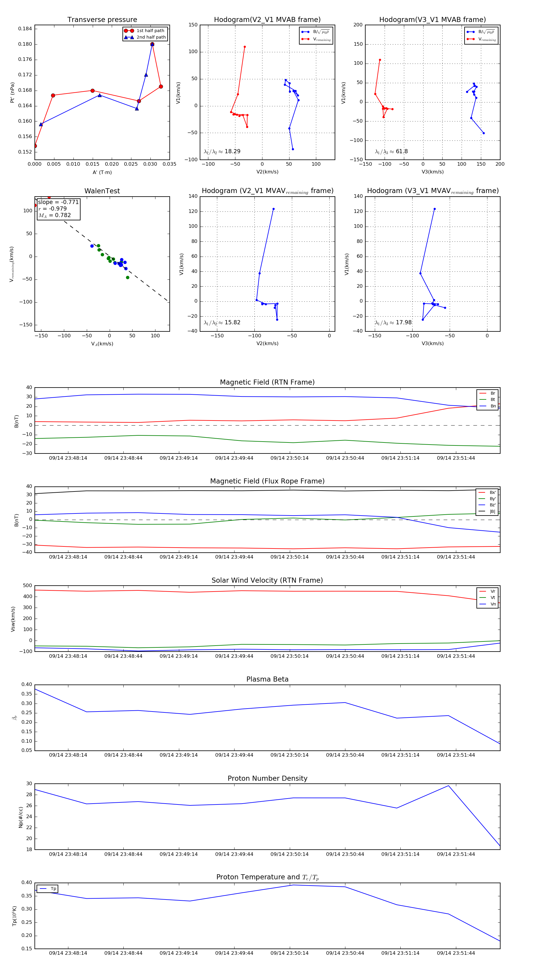535x980 pixels.
Task: Click the Proton Number Density plot title
Action: (267, 778)
